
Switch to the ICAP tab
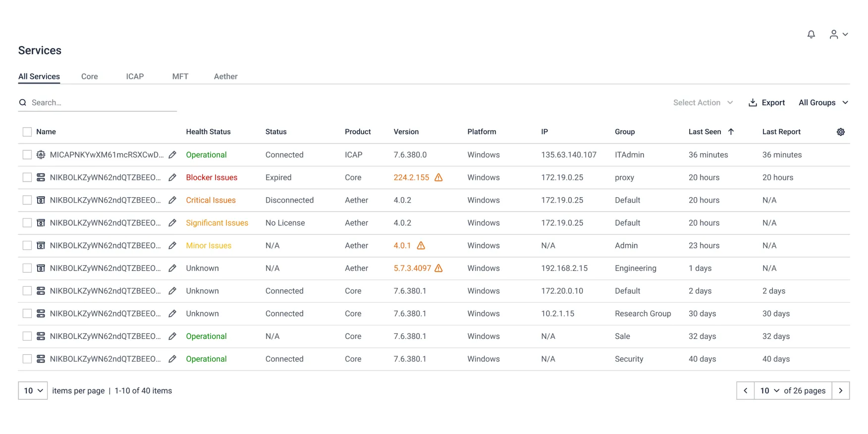coord(135,76)
